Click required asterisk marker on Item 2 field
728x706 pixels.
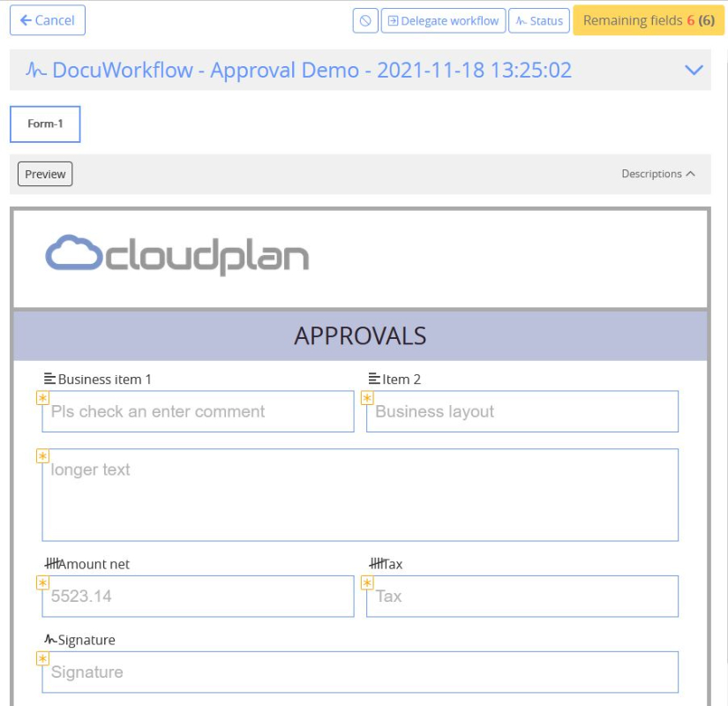point(367,398)
